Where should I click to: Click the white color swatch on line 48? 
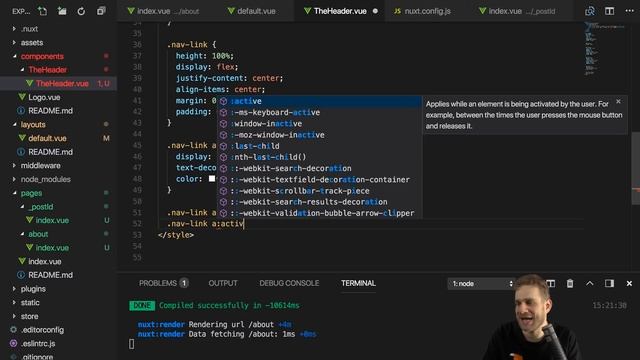click(x=212, y=179)
